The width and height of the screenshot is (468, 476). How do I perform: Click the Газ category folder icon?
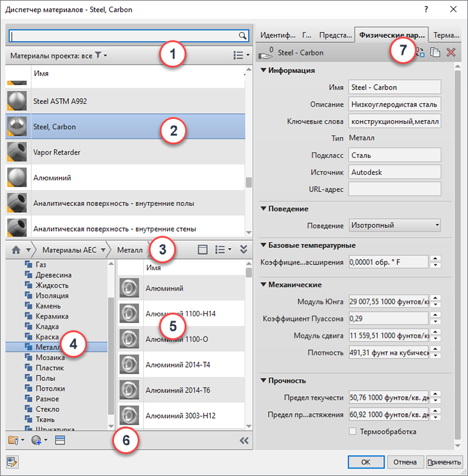29,265
